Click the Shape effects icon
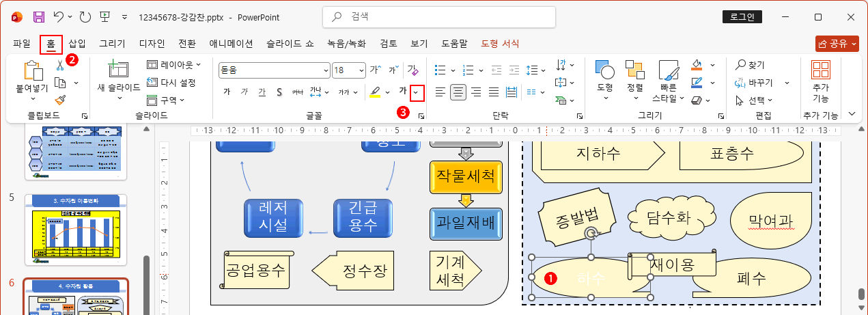The height and width of the screenshot is (315, 868). [x=697, y=100]
